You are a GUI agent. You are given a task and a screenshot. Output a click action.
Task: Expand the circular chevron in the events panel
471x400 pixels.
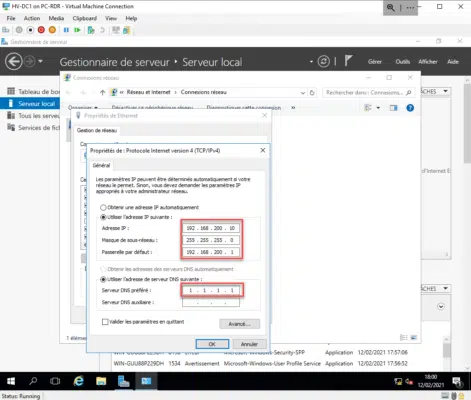pos(441,306)
